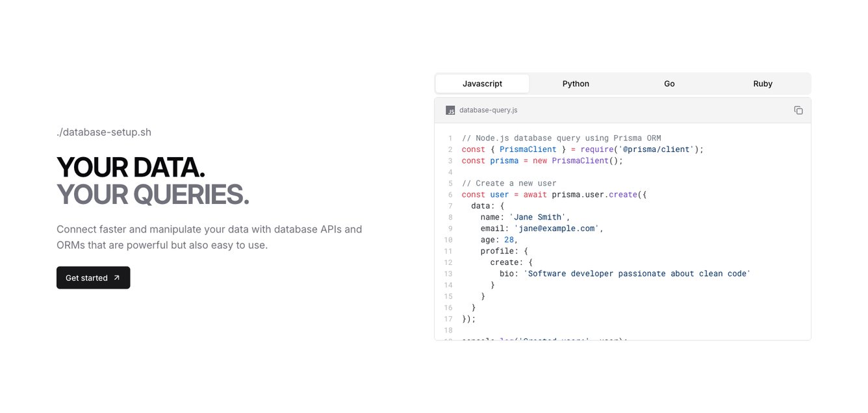Viewport: 868px width, 413px height.
Task: Switch to the Javascript tab
Action: [x=482, y=84]
